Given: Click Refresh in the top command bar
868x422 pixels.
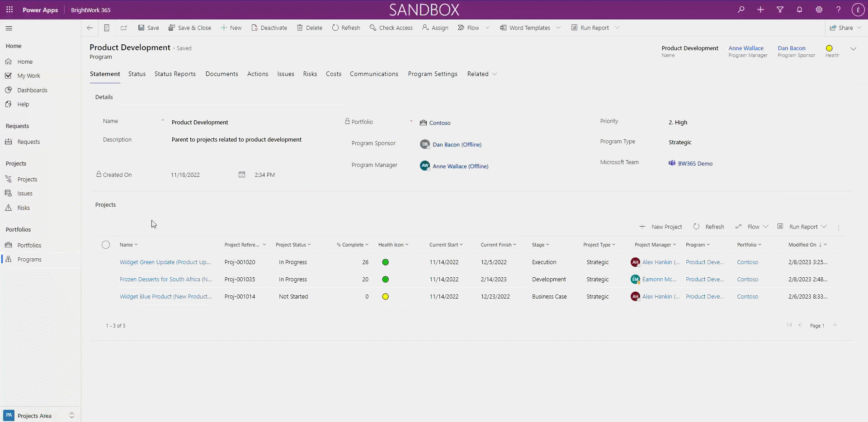Looking at the screenshot, I should [346, 28].
